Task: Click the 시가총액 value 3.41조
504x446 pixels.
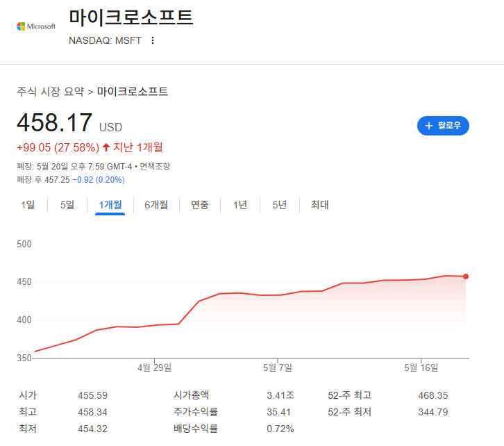Action: (280, 395)
